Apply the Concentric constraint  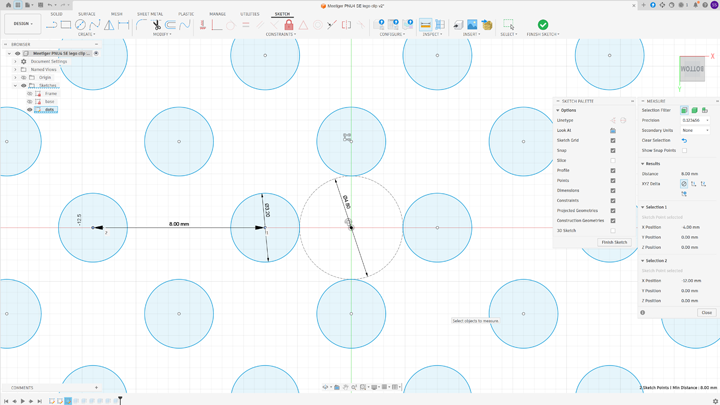[x=318, y=25]
